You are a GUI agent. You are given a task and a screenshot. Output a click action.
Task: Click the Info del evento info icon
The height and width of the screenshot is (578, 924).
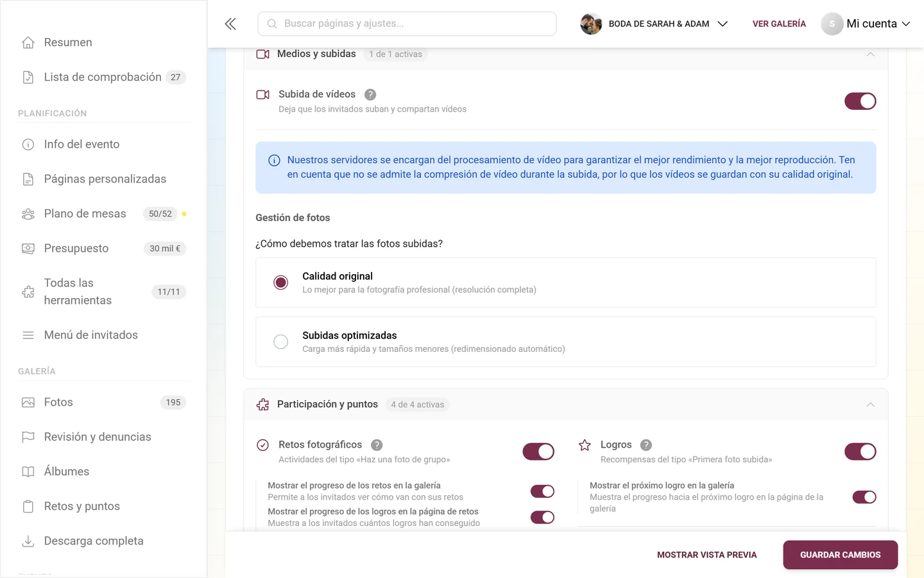click(28, 144)
